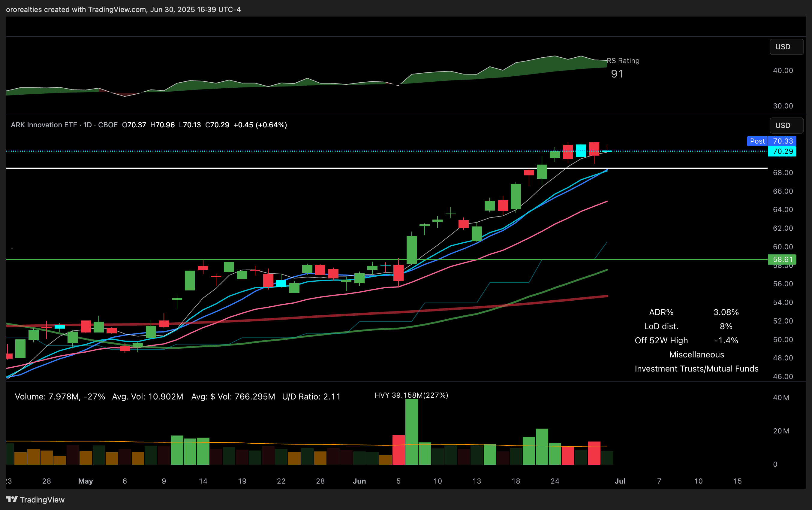Click the Avg. Vol: 10.902M readout
Viewport: 812px width, 510px height.
148,397
